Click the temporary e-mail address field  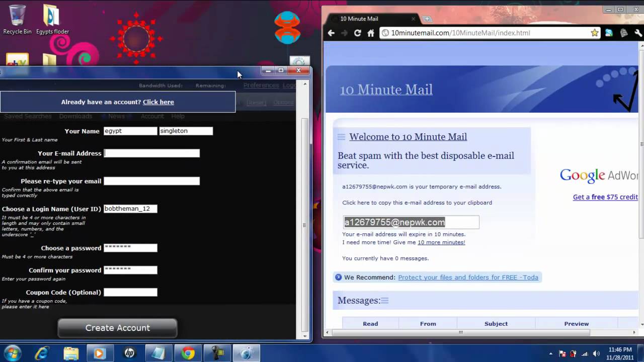[x=411, y=222]
